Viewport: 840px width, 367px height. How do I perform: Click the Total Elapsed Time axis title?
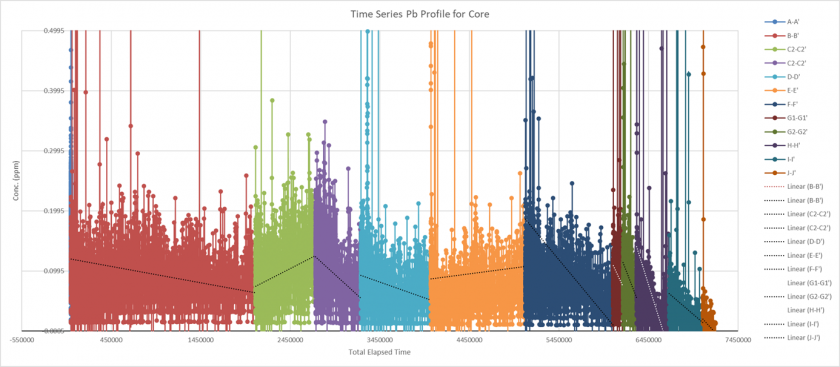point(379,352)
